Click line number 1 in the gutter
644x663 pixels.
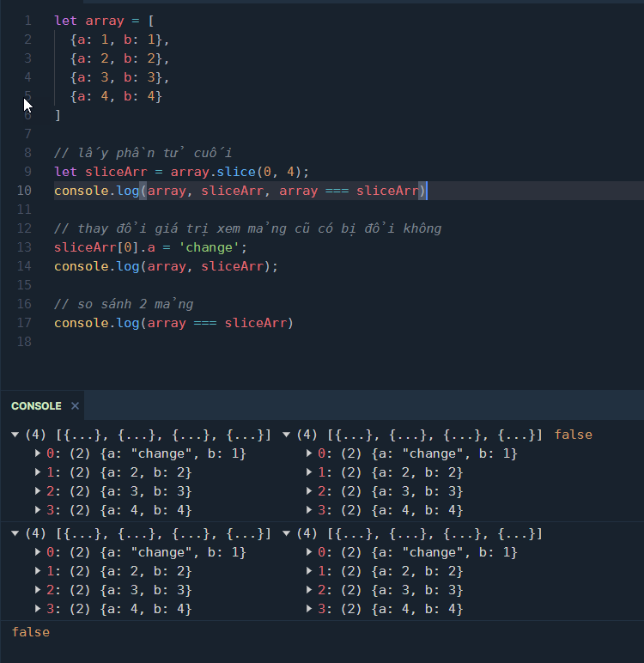pos(27,21)
